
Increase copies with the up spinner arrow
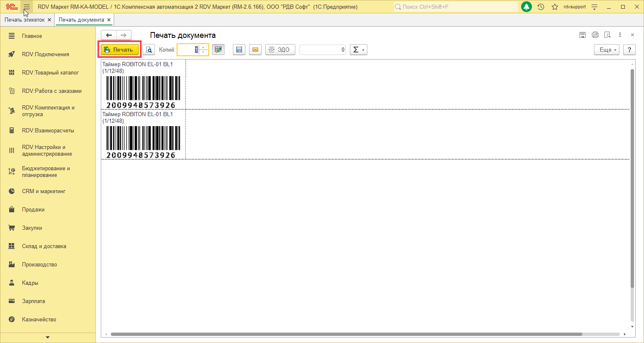203,47
